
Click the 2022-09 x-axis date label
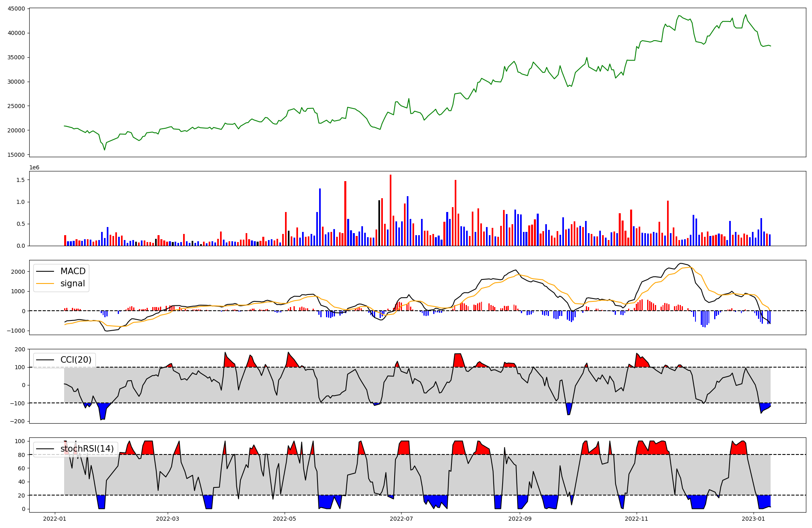pos(520,519)
